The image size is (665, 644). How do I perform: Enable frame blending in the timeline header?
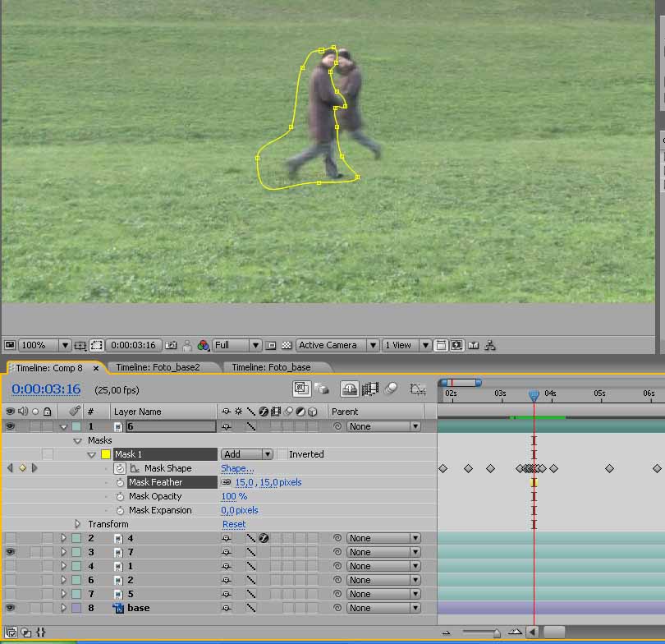pos(370,388)
